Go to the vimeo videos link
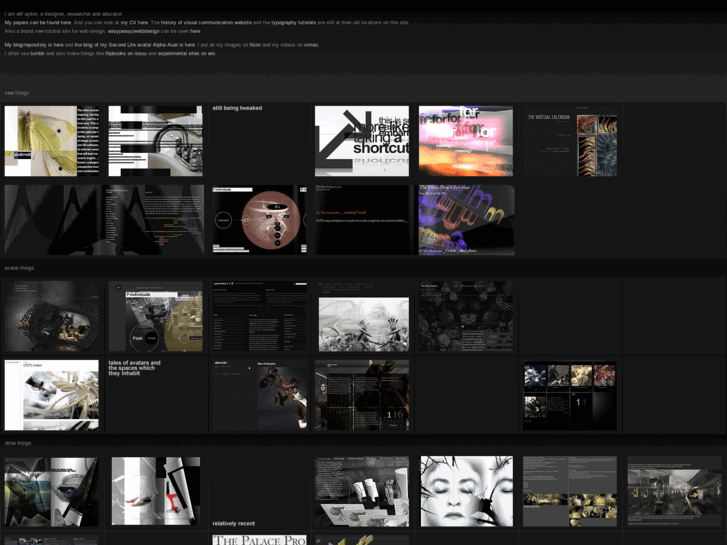Image resolution: width=727 pixels, height=545 pixels. pos(311,45)
